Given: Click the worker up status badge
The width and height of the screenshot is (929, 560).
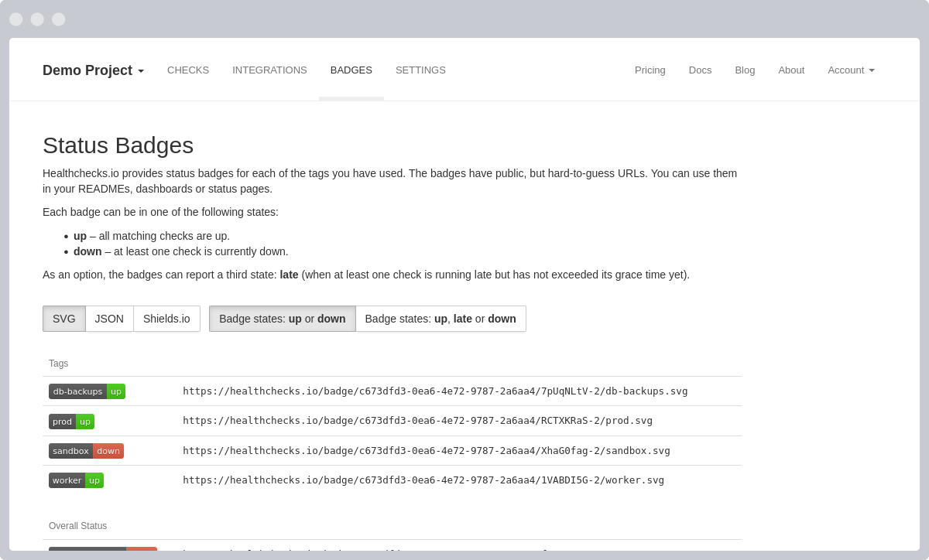Looking at the screenshot, I should tap(76, 480).
